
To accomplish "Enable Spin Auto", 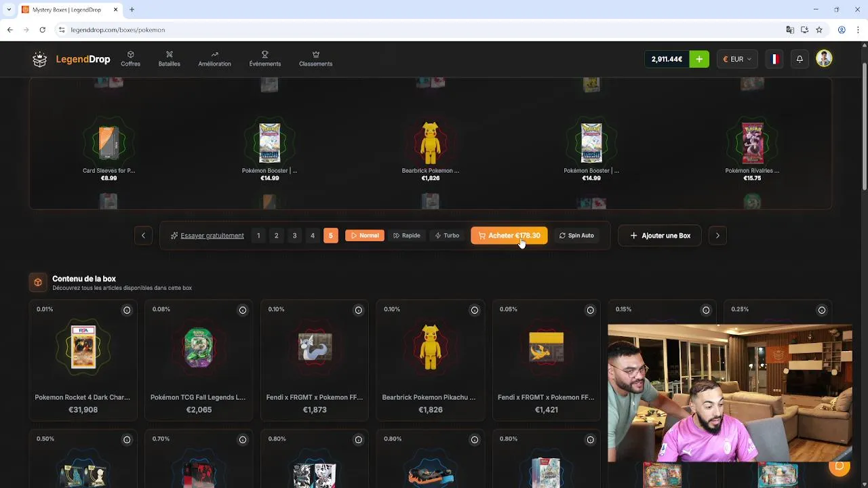I will coord(576,236).
